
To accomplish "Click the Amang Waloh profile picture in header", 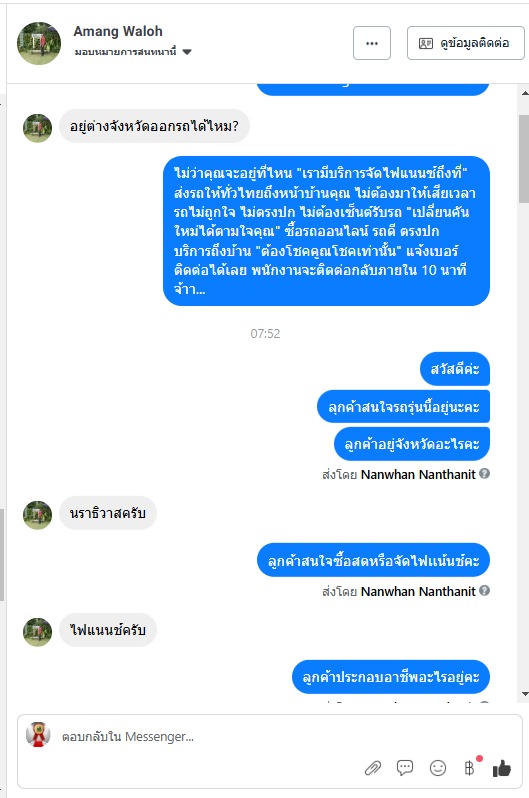I will [39, 43].
